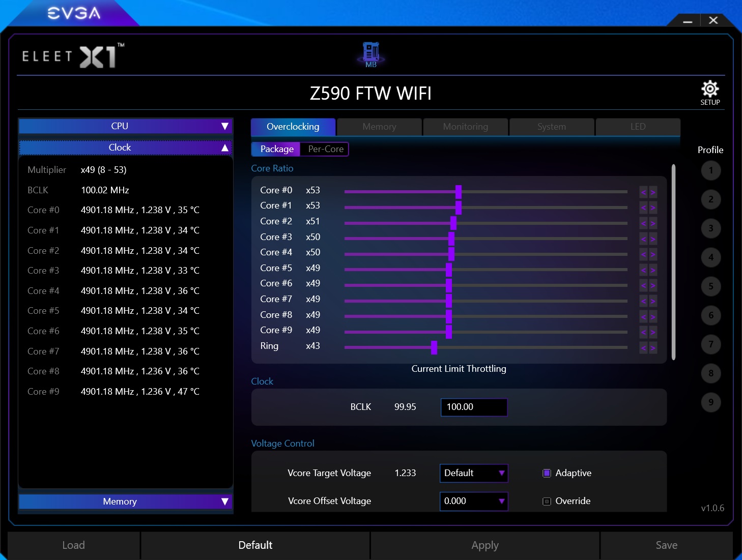Viewport: 742px width, 560px height.
Task: Decrease Core #0 ratio with left arrow
Action: tap(643, 192)
